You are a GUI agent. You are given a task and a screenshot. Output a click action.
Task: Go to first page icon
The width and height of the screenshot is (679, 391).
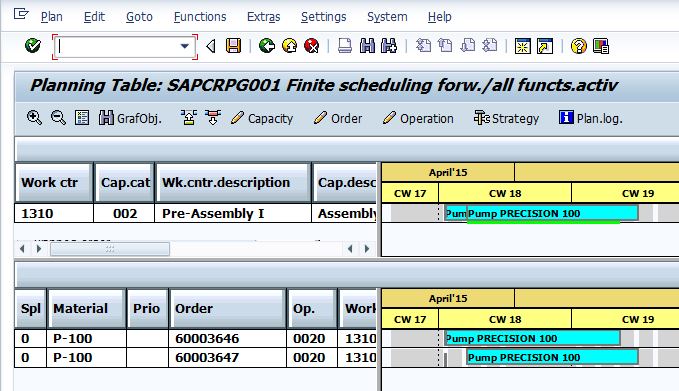[x=423, y=45]
